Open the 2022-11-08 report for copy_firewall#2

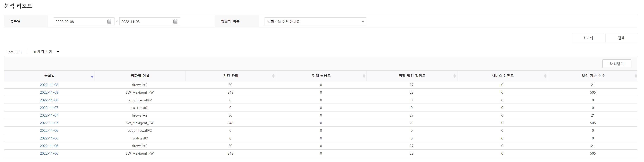(49, 100)
